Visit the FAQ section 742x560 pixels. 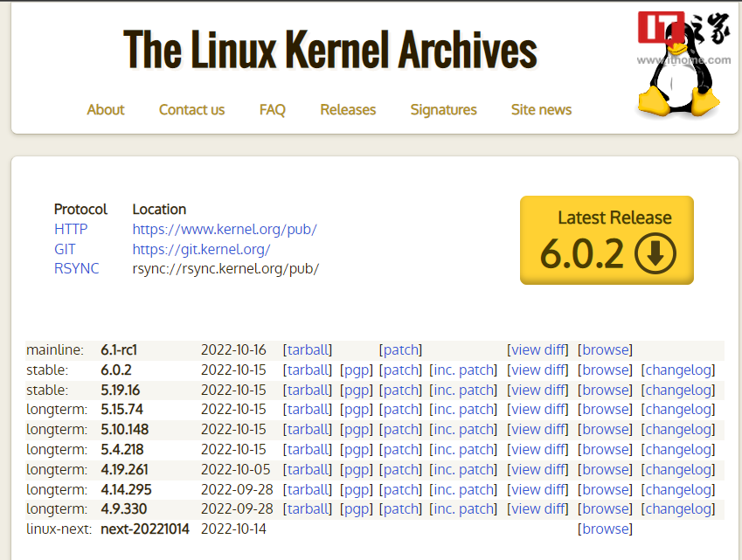(x=272, y=109)
